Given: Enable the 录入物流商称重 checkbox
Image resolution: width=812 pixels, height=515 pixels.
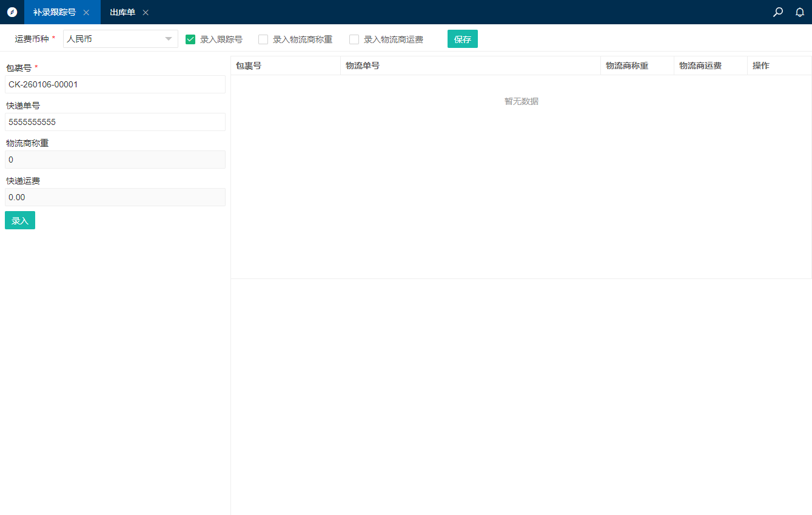Looking at the screenshot, I should pyautogui.click(x=263, y=39).
